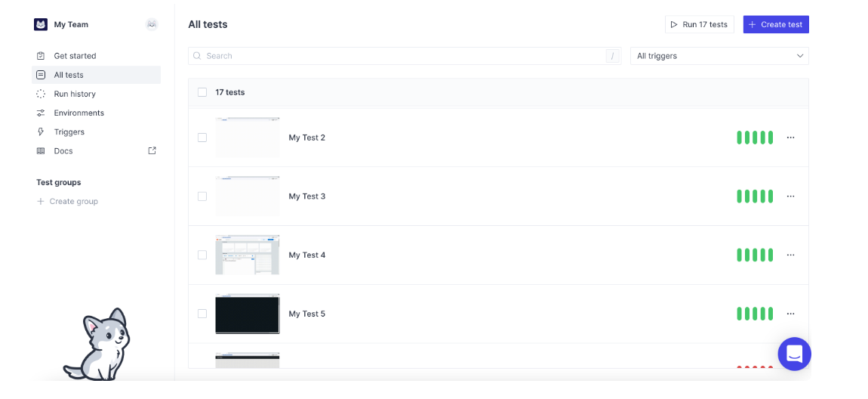Open the three-dot menu for My Test 5
The width and height of the screenshot is (868, 399).
[x=790, y=314]
